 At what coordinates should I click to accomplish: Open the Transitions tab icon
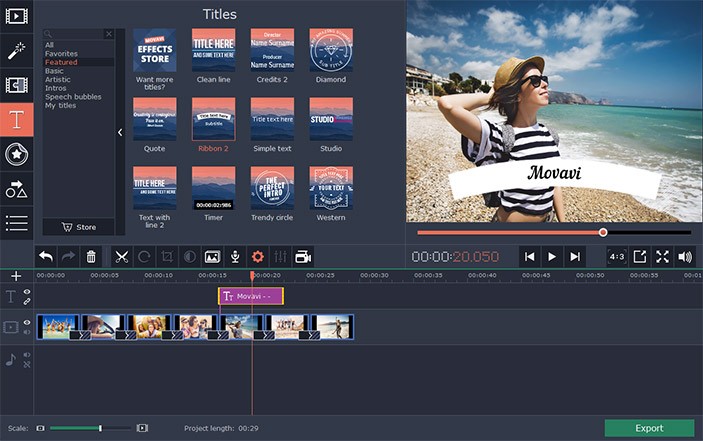tap(17, 85)
